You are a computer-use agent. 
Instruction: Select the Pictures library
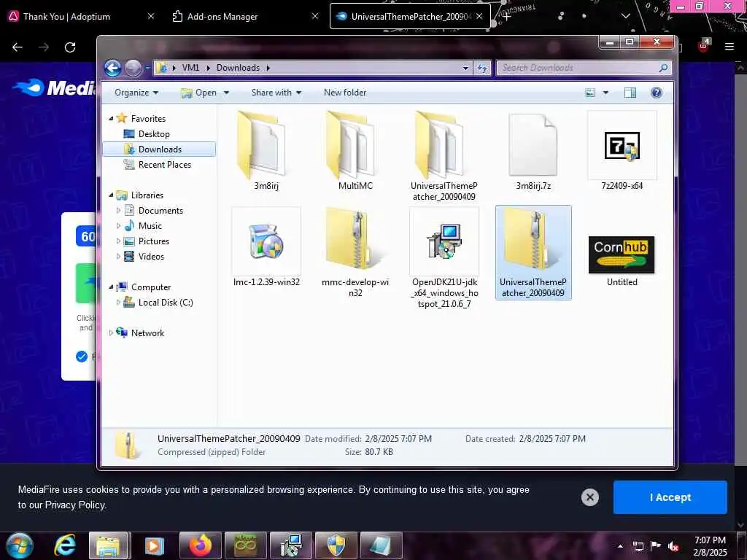click(153, 241)
